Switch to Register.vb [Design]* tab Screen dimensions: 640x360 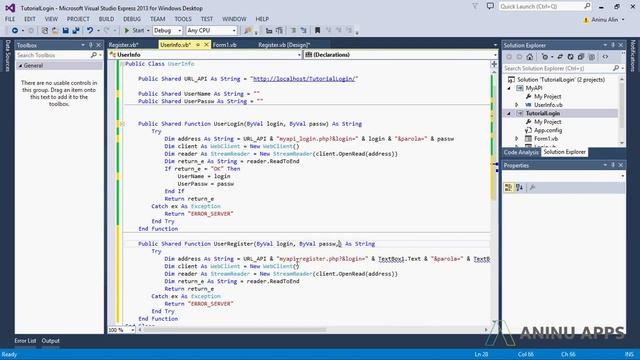[x=284, y=45]
